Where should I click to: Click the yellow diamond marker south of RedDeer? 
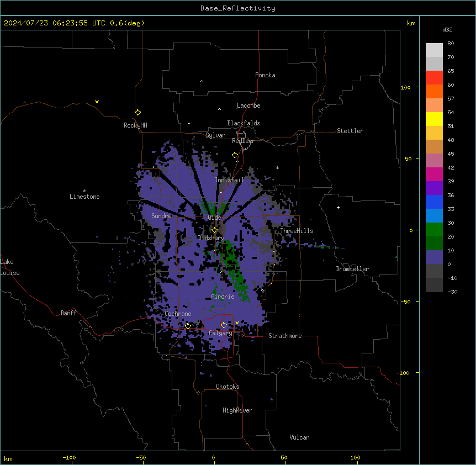[x=235, y=155]
